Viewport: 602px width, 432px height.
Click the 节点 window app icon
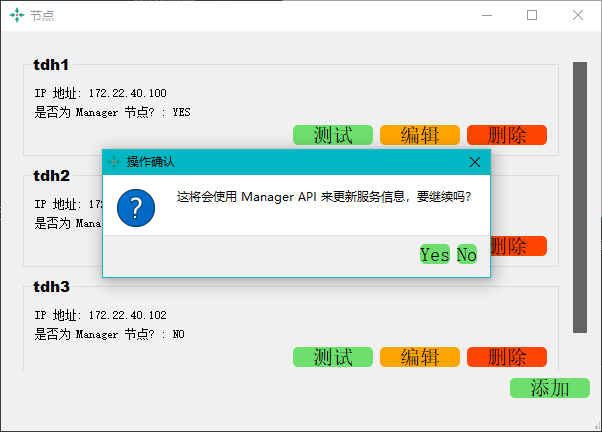point(17,15)
